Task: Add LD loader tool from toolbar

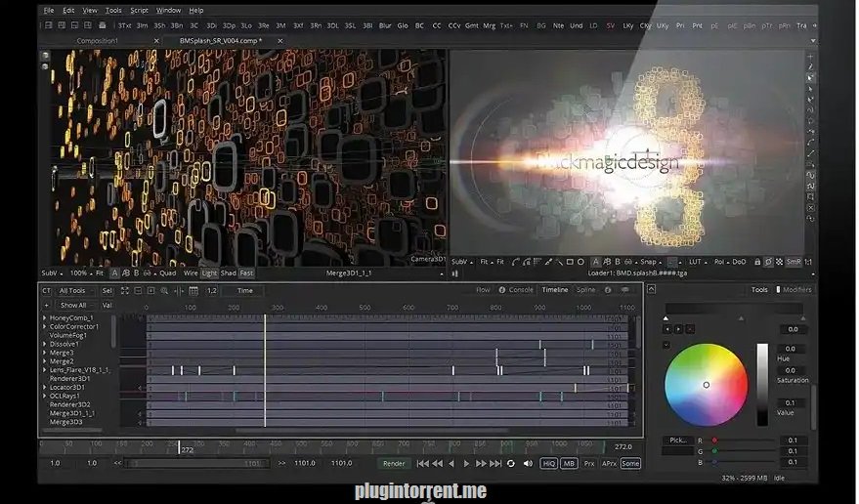Action: (593, 25)
